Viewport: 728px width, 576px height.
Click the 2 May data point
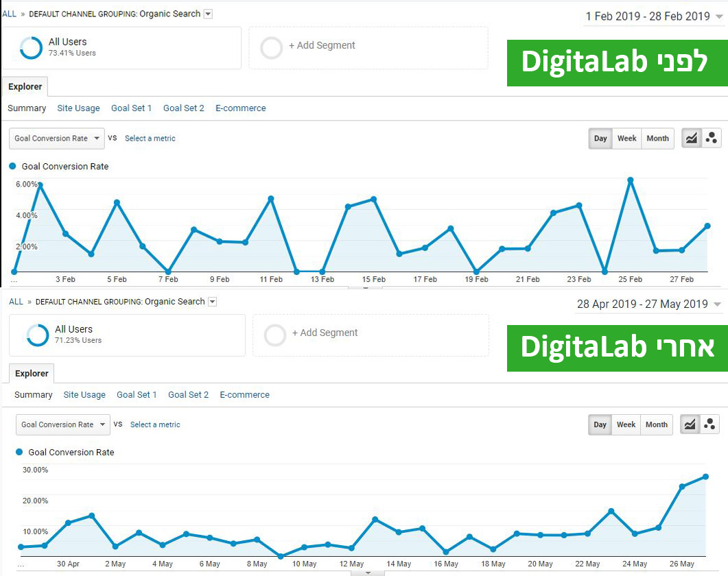coord(115,547)
